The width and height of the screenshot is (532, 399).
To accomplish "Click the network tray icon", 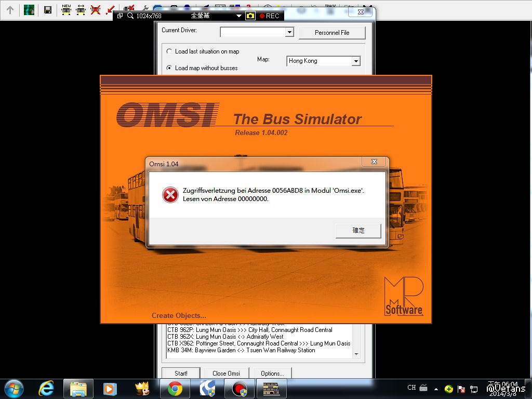I will click(x=474, y=389).
